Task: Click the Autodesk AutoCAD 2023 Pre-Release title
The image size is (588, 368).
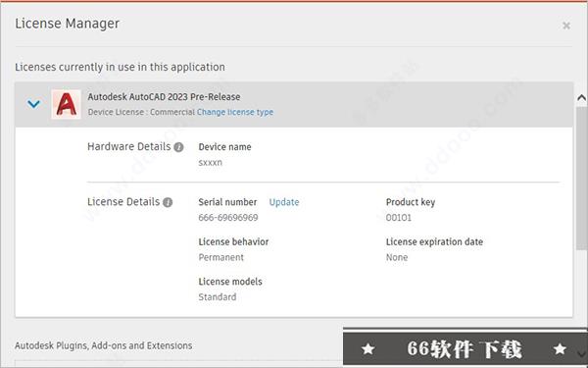Action: pos(164,96)
